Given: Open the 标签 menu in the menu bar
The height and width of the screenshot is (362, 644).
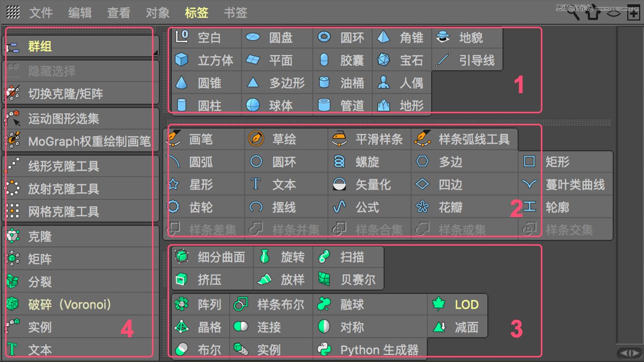Looking at the screenshot, I should (196, 13).
